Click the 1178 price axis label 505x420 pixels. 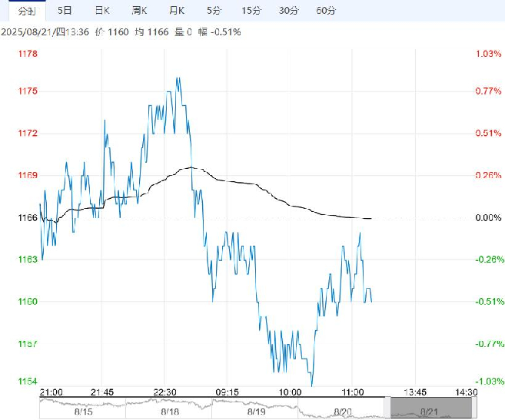pyautogui.click(x=28, y=54)
